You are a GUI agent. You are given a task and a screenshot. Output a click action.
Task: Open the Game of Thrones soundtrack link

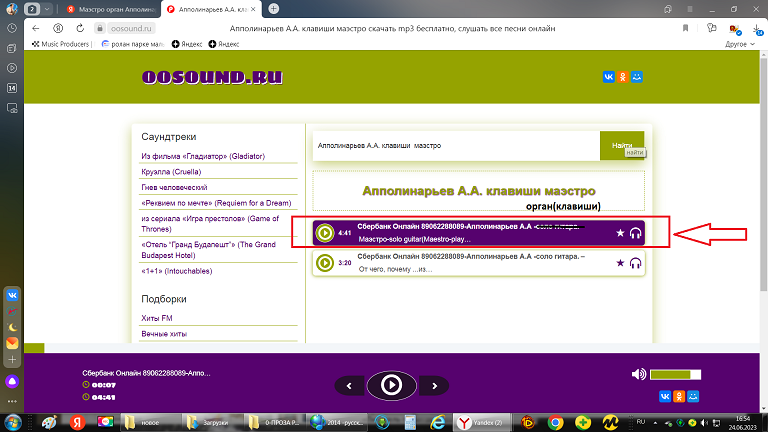pyautogui.click(x=210, y=224)
